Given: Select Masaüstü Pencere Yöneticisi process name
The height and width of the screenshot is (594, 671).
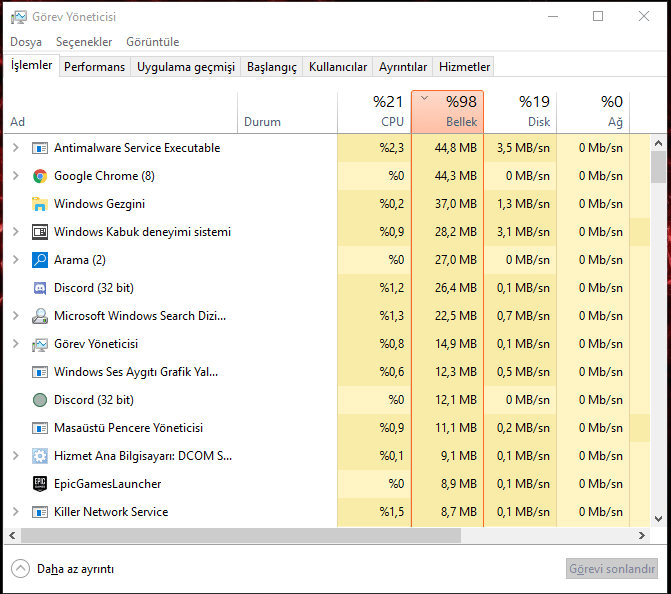Looking at the screenshot, I should click(x=128, y=428).
